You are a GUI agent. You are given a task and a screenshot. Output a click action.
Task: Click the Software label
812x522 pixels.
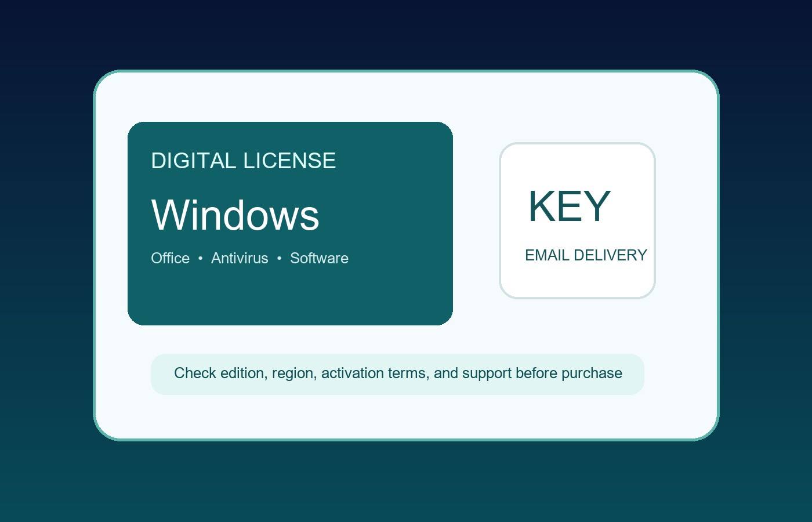(x=319, y=258)
